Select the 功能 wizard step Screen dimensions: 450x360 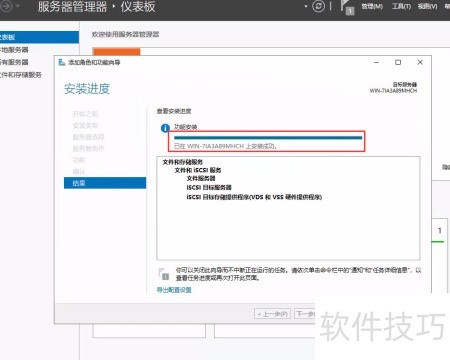click(x=79, y=160)
